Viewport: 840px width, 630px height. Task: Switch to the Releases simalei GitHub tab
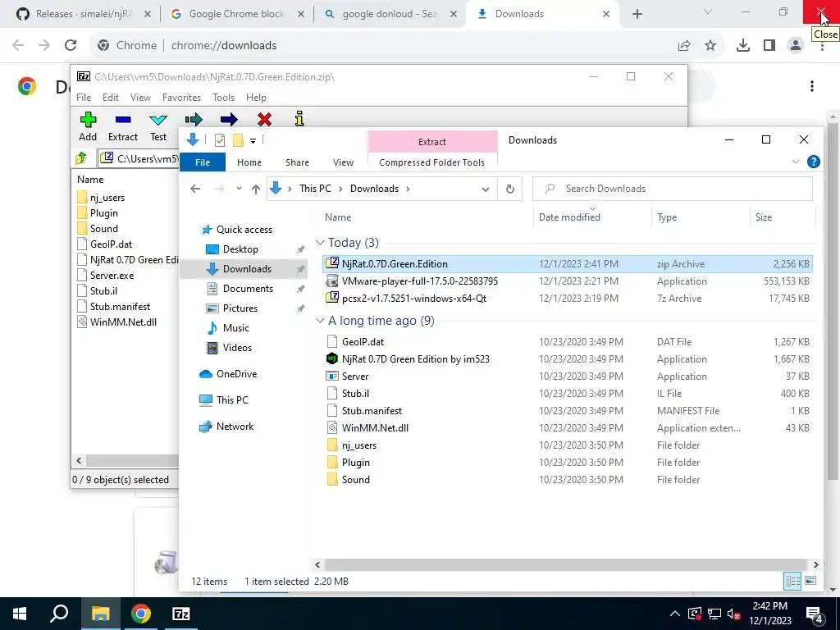pos(83,14)
